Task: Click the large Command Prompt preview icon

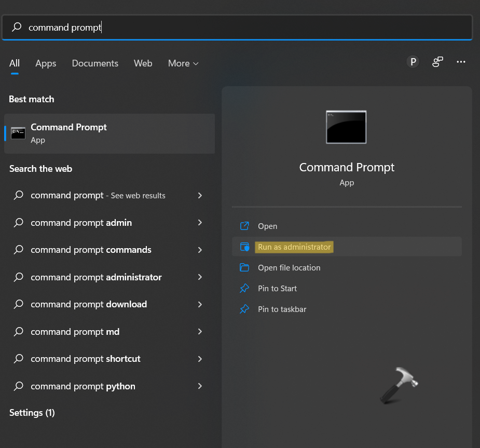Action: tap(346, 127)
